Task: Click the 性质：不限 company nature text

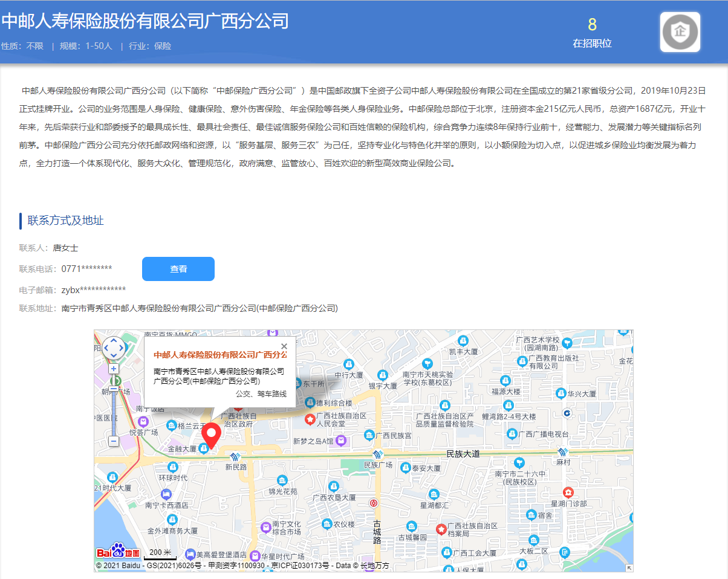Action: pyautogui.click(x=22, y=46)
